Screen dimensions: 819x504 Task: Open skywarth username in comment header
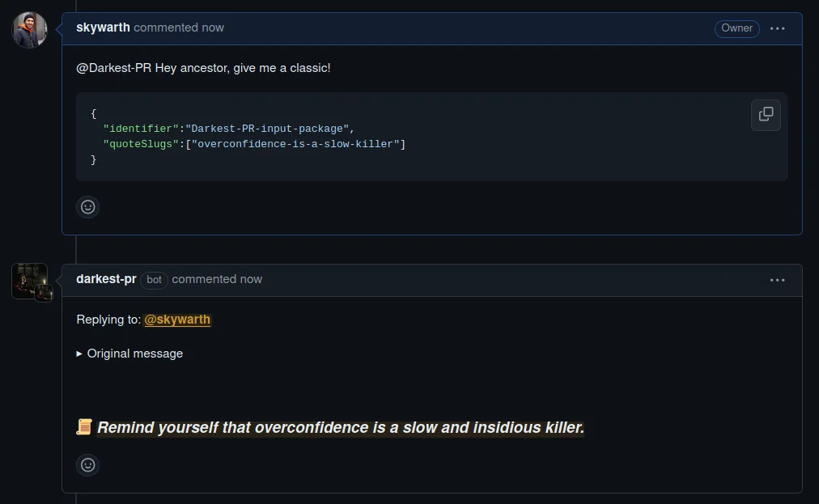tap(103, 28)
